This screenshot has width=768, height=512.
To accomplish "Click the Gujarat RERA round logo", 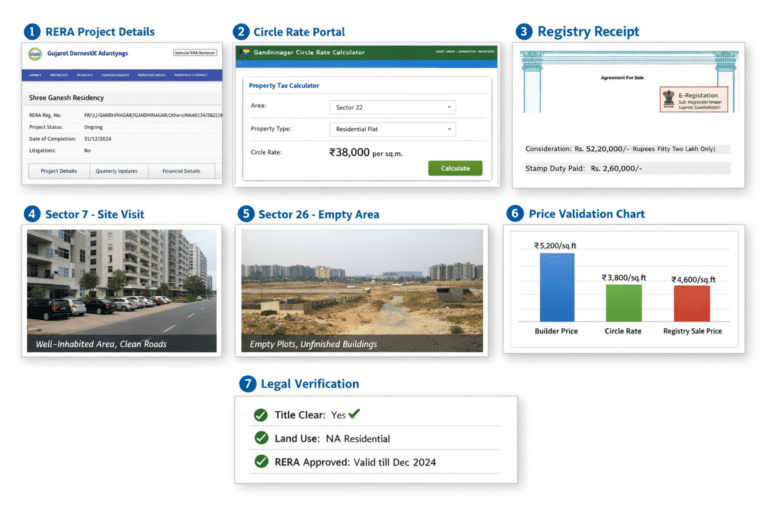I will [35, 53].
